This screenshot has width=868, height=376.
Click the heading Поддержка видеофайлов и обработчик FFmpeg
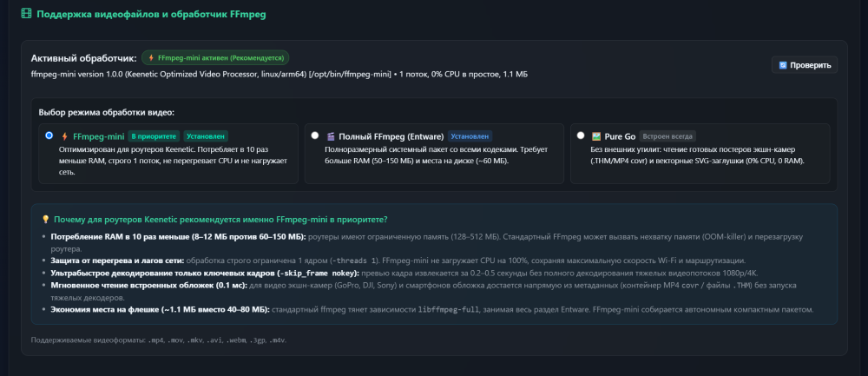point(151,15)
